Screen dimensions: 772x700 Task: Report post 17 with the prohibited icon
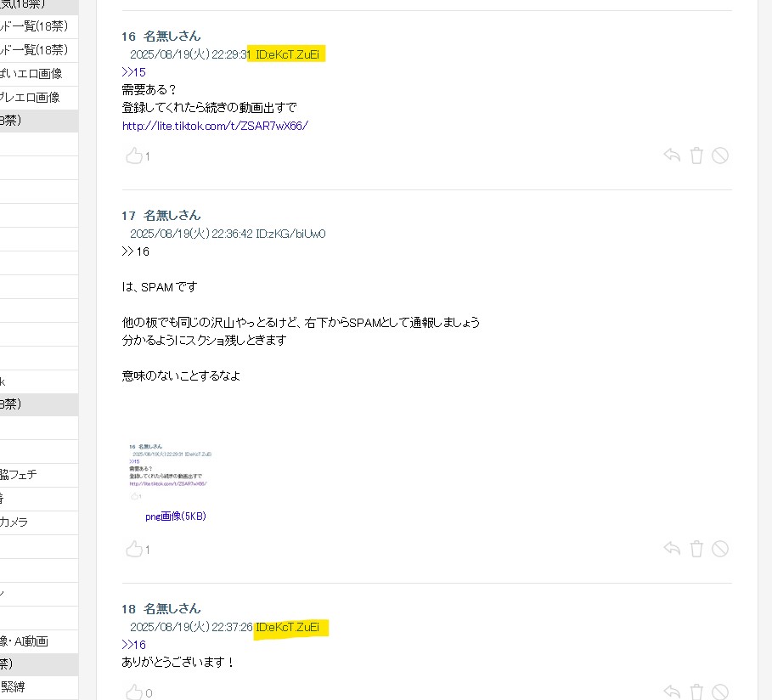pos(720,549)
